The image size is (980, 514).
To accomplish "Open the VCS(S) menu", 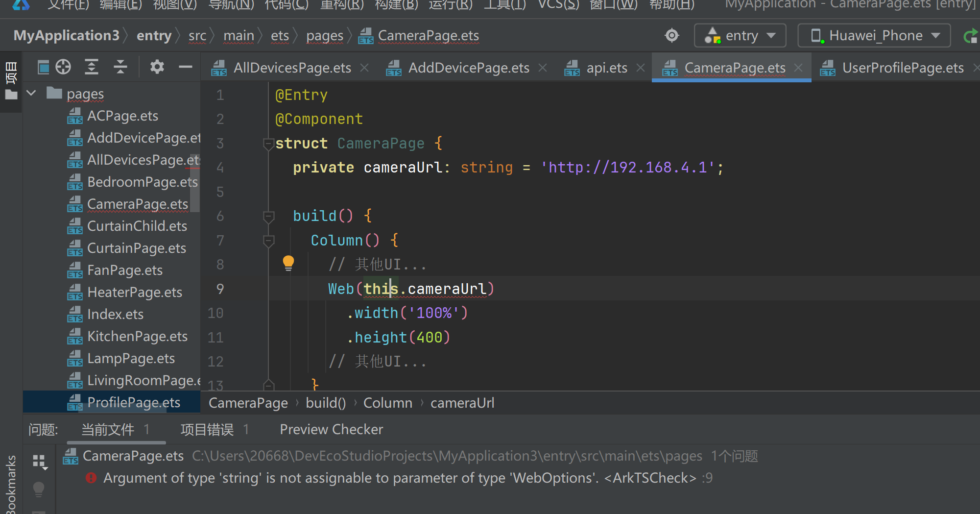I will coord(558,4).
